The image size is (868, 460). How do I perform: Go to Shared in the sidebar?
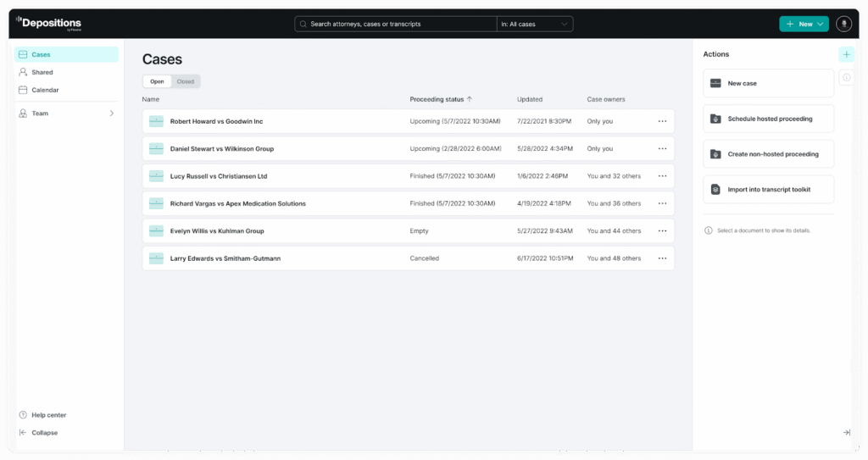(x=42, y=72)
